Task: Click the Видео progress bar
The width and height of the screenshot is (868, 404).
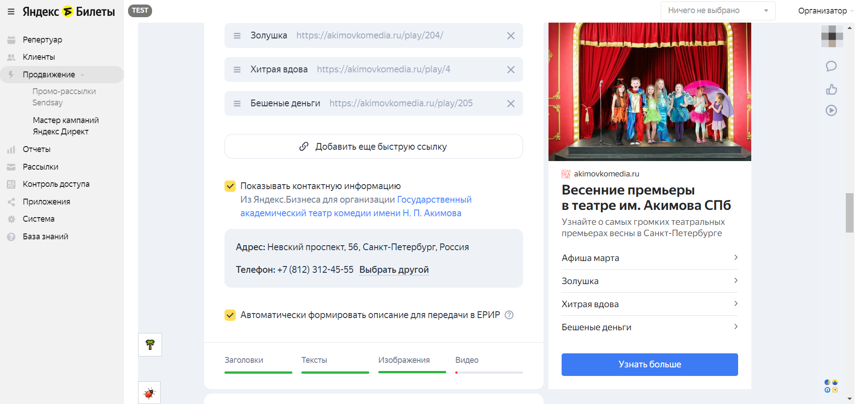Action: pos(489,372)
